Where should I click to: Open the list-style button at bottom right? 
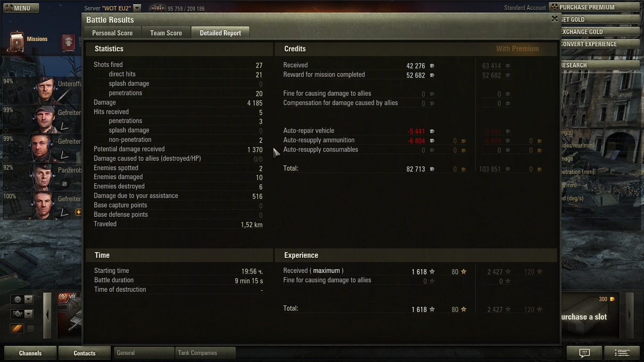click(x=622, y=353)
